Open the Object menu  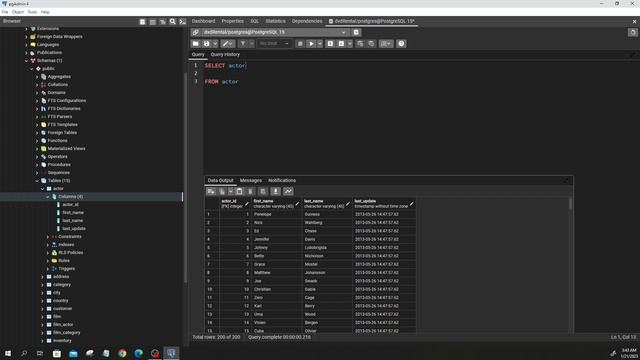pyautogui.click(x=18, y=12)
